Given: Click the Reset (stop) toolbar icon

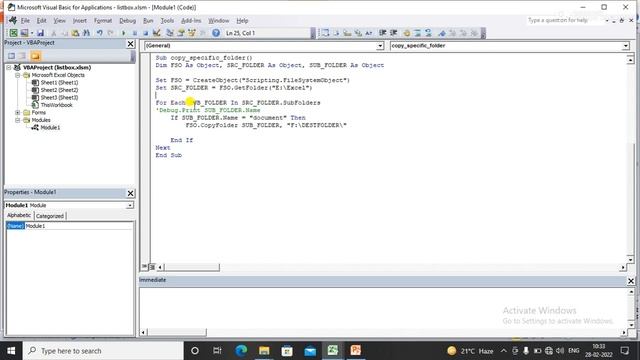Looking at the screenshot, I should point(145,33).
